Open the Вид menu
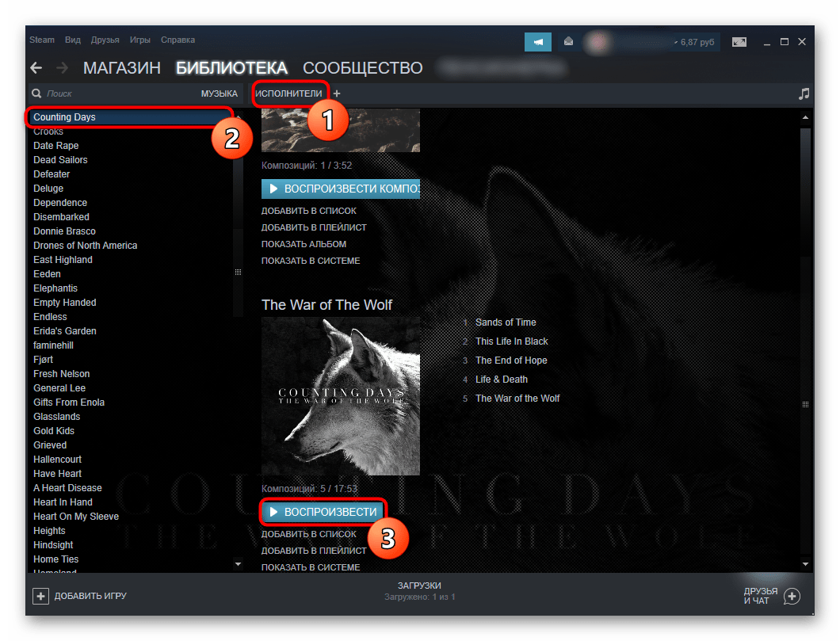This screenshot has width=840, height=641. (72, 40)
